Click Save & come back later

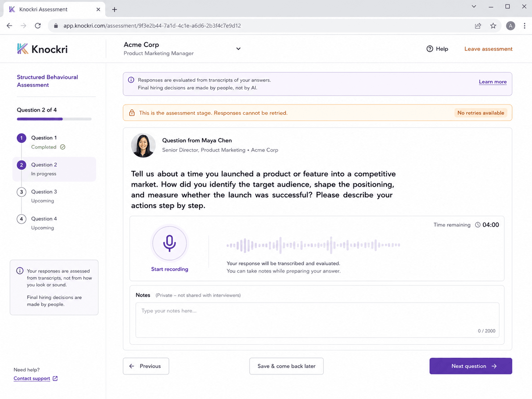pos(286,366)
